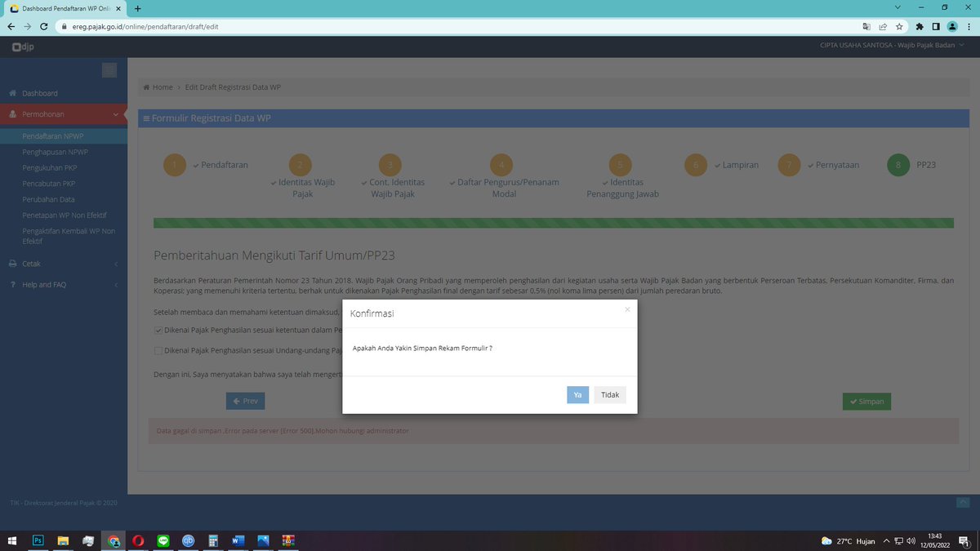Screen dimensions: 980x551
Task: Open volume control in tray
Action: coord(911,541)
